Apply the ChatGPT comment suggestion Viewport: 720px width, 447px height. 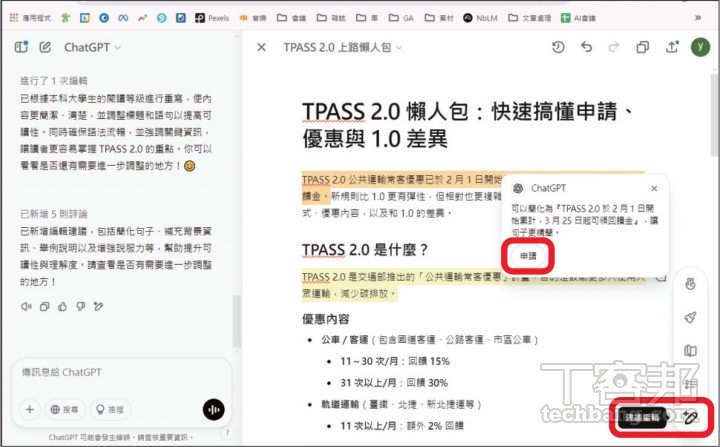pyautogui.click(x=528, y=256)
